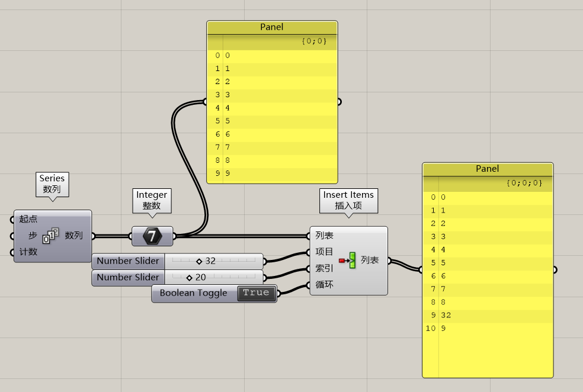Click row 0 in the {0;0} panel

(272, 56)
